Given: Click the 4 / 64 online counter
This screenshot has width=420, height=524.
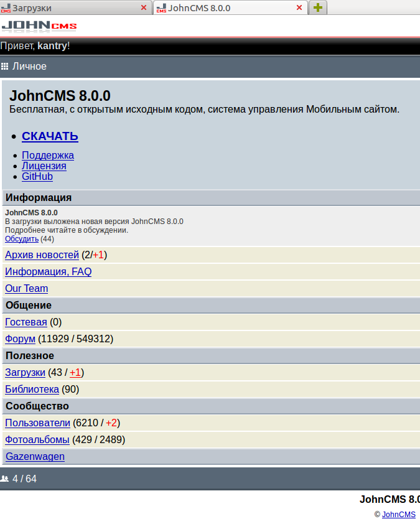Looking at the screenshot, I should (x=24, y=479).
